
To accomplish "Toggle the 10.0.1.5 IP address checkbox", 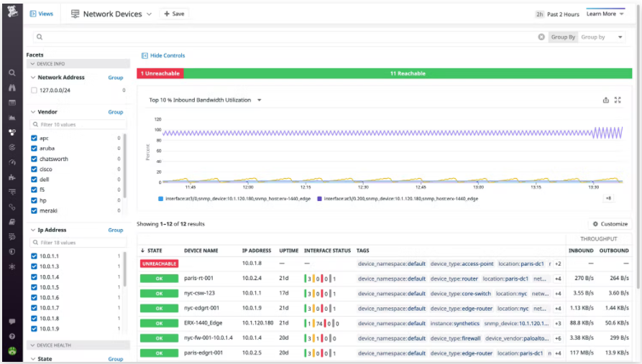I will [x=34, y=287].
